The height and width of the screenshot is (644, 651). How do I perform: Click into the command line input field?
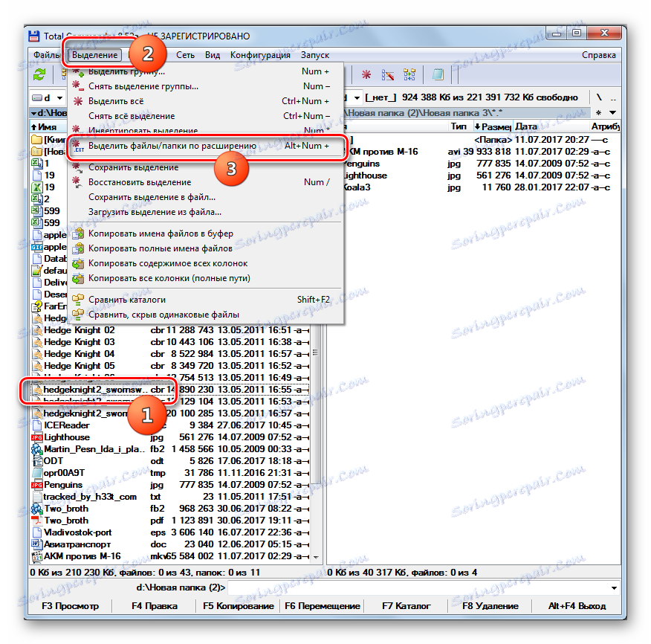pos(417,588)
